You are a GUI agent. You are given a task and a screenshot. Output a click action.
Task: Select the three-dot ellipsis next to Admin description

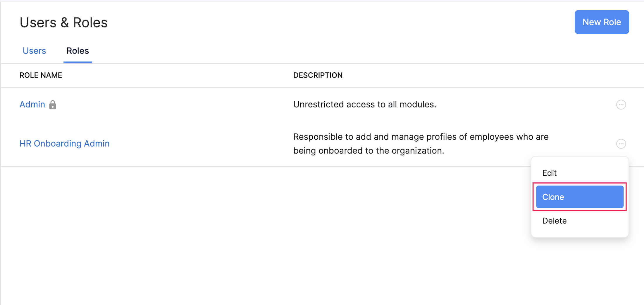[x=621, y=104]
